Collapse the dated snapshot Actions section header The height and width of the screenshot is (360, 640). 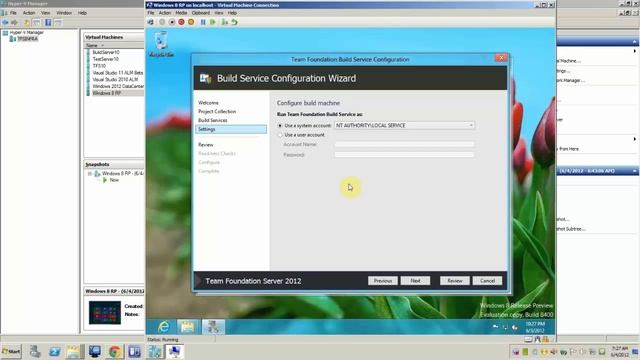click(x=634, y=171)
